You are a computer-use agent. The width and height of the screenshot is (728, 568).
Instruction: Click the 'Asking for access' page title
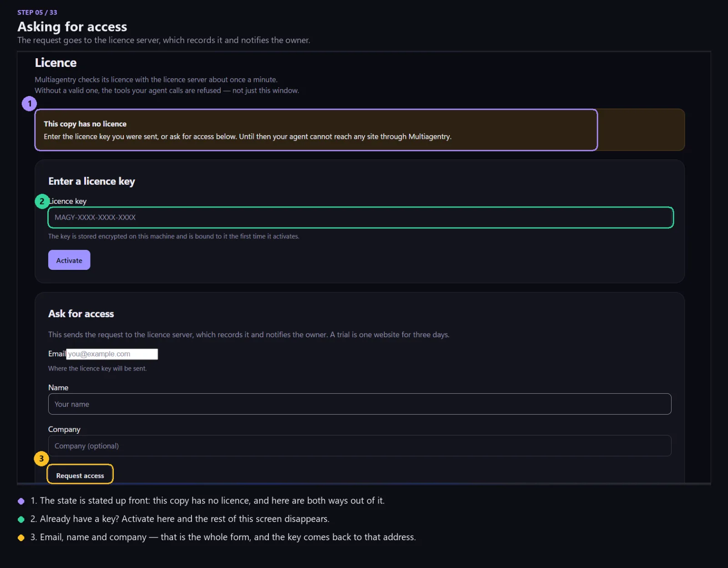[x=72, y=27]
